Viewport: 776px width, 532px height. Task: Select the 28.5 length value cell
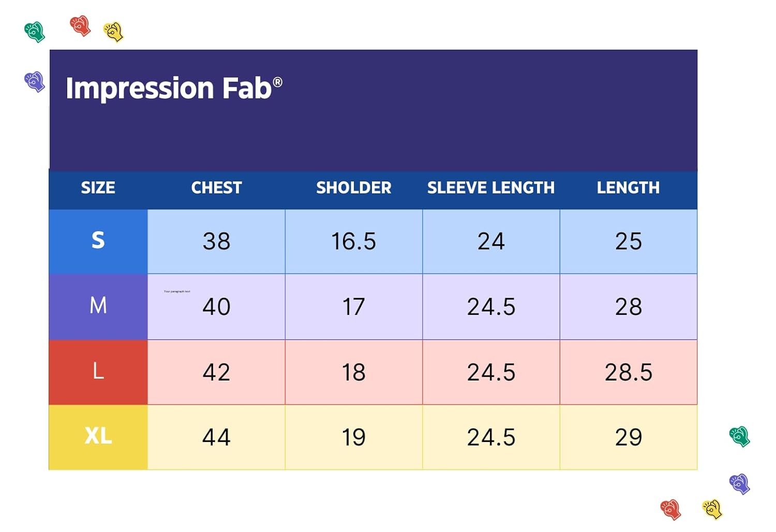pos(628,372)
